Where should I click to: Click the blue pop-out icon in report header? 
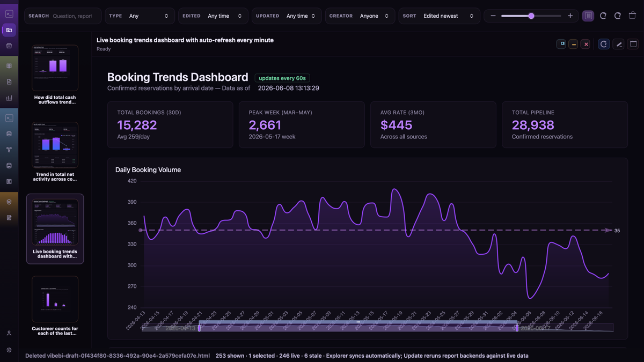pos(561,44)
